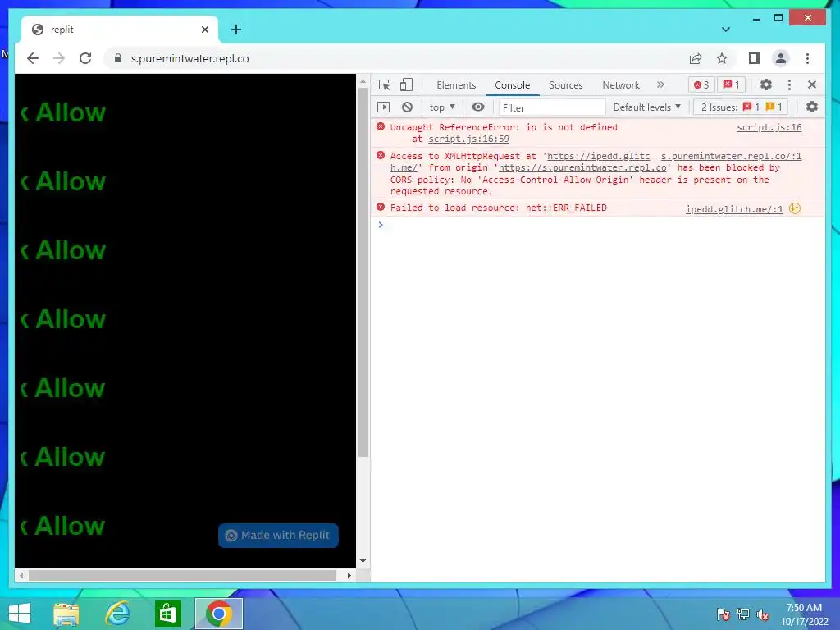Open the console settings gear
Image resolution: width=840 pixels, height=630 pixels.
812,107
